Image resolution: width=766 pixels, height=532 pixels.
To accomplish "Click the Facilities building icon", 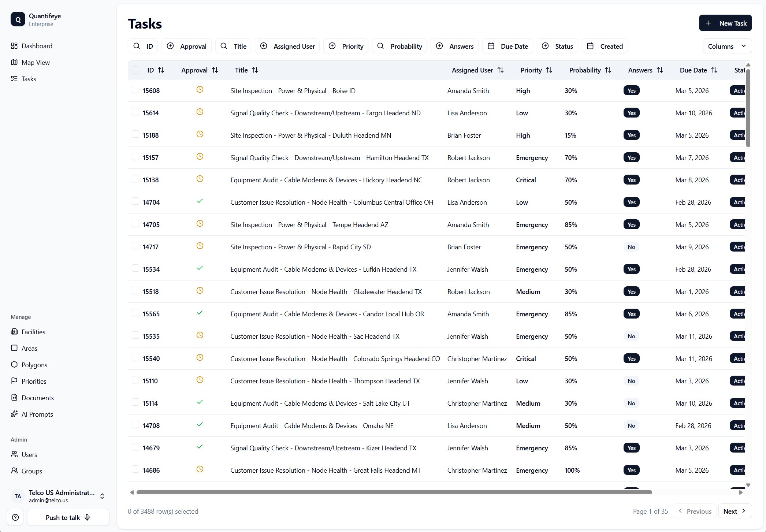I will click(x=14, y=332).
